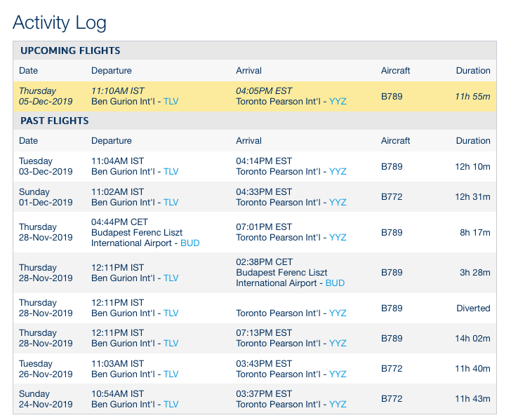This screenshot has height=420, width=511.
Task: Open YYZ link for 01-Dec-2019 flight
Action: tap(338, 203)
